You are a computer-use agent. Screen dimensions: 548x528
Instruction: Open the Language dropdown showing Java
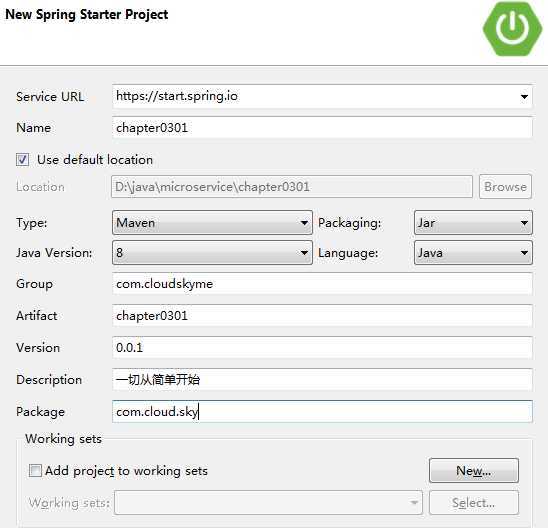[473, 252]
